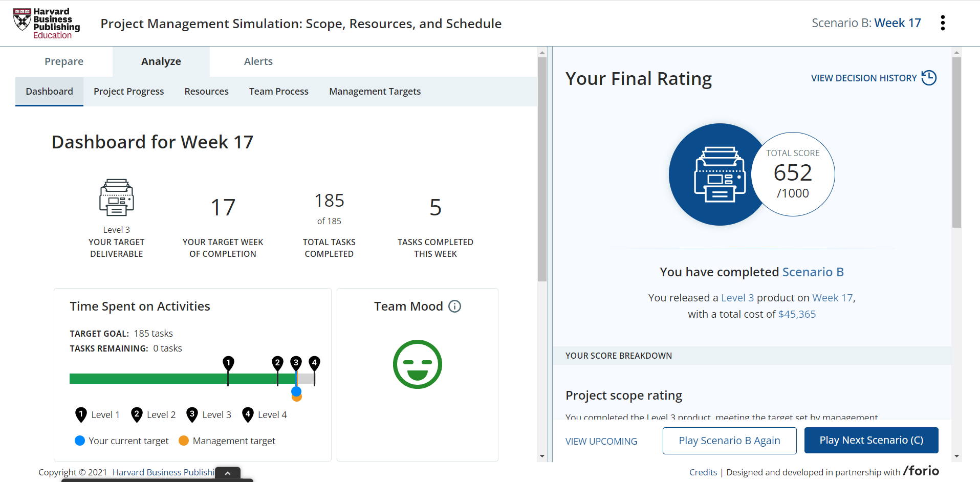Click the Level 4 legend pin icon
The width and height of the screenshot is (980, 482).
(248, 415)
